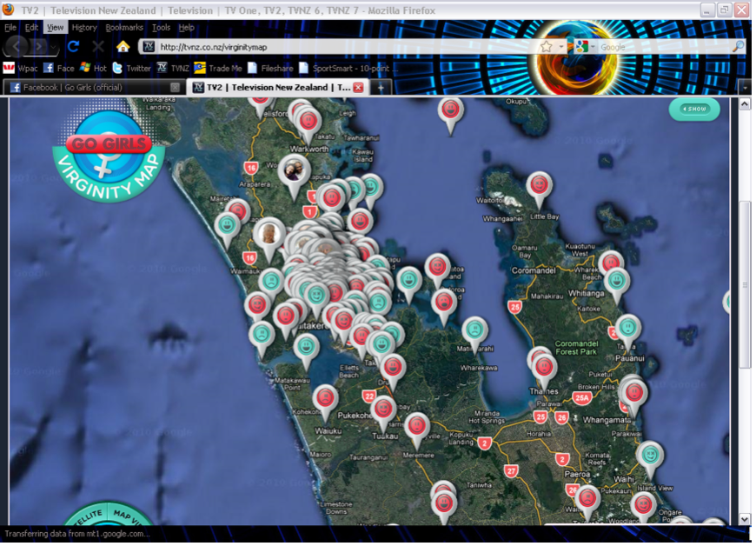Click the search magnifier icon

pos(738,47)
